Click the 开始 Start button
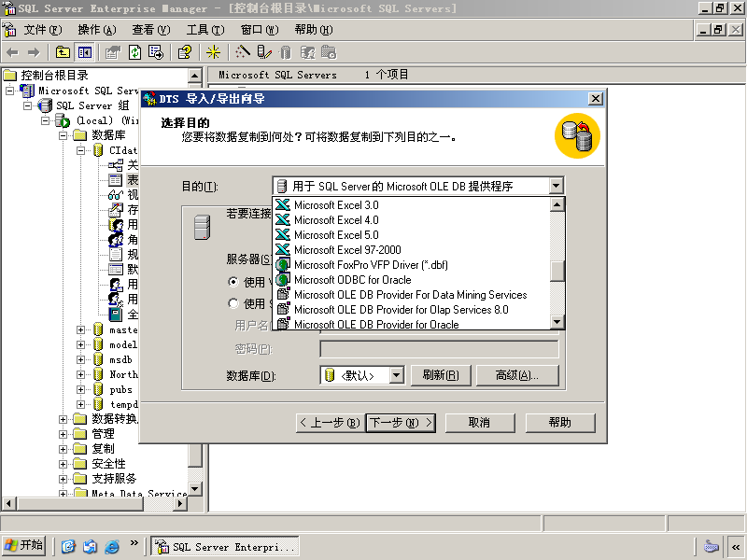Image resolution: width=747 pixels, height=560 pixels. [x=24, y=546]
